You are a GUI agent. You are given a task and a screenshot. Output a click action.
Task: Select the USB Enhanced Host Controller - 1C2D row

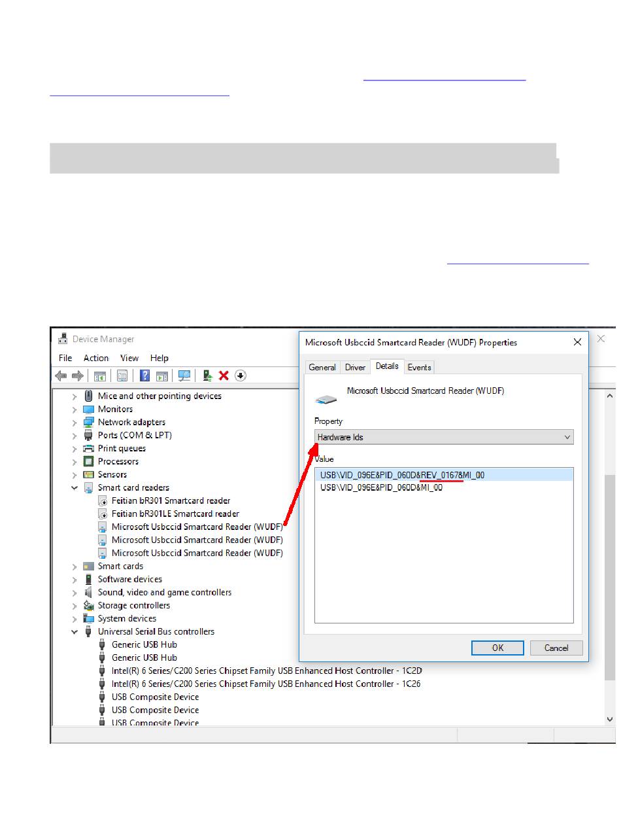[x=259, y=671]
